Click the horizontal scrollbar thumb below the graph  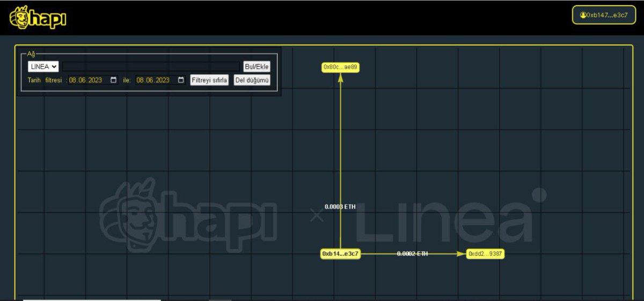[92, 299]
